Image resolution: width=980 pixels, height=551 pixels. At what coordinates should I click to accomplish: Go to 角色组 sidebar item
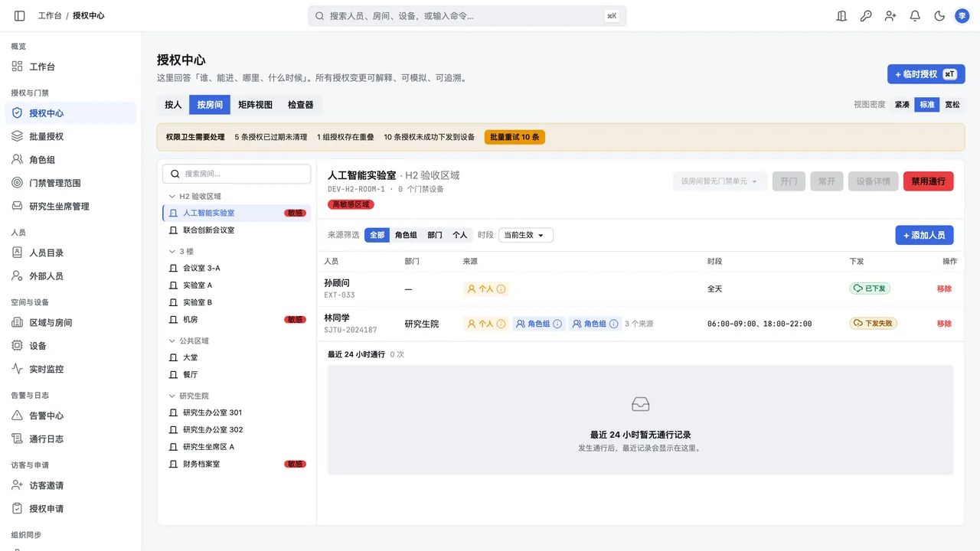(x=70, y=160)
